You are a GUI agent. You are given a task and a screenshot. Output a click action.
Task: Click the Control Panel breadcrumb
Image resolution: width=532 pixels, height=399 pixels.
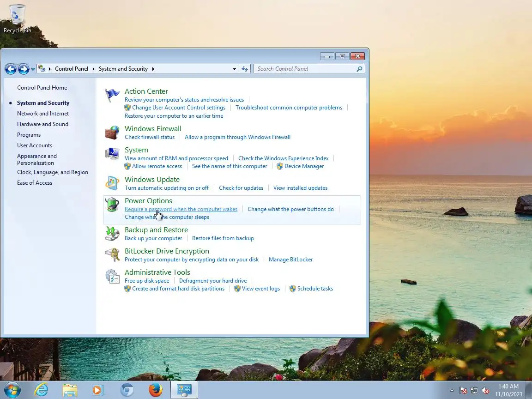coord(72,69)
